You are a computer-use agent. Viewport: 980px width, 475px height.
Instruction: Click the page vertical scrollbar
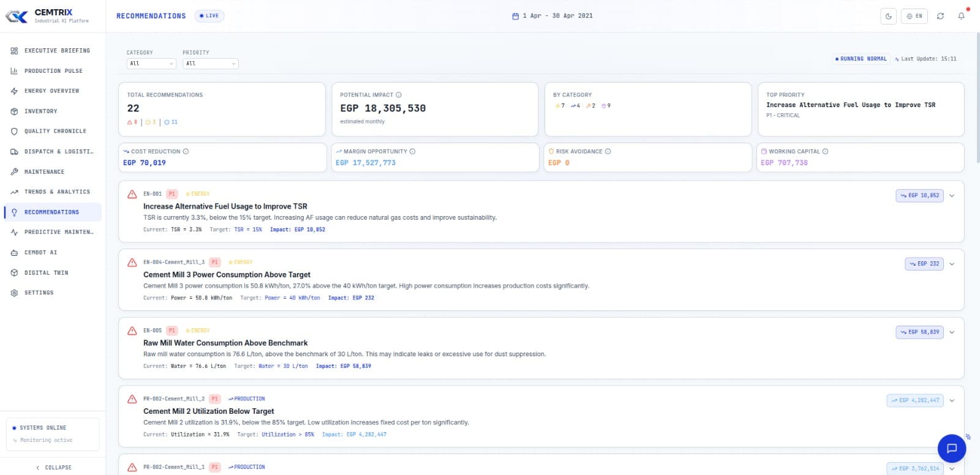tap(977, 98)
